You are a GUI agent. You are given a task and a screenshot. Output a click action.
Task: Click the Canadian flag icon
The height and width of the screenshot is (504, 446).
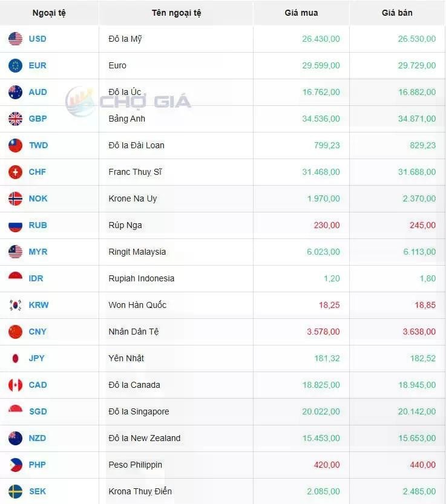[x=16, y=385]
